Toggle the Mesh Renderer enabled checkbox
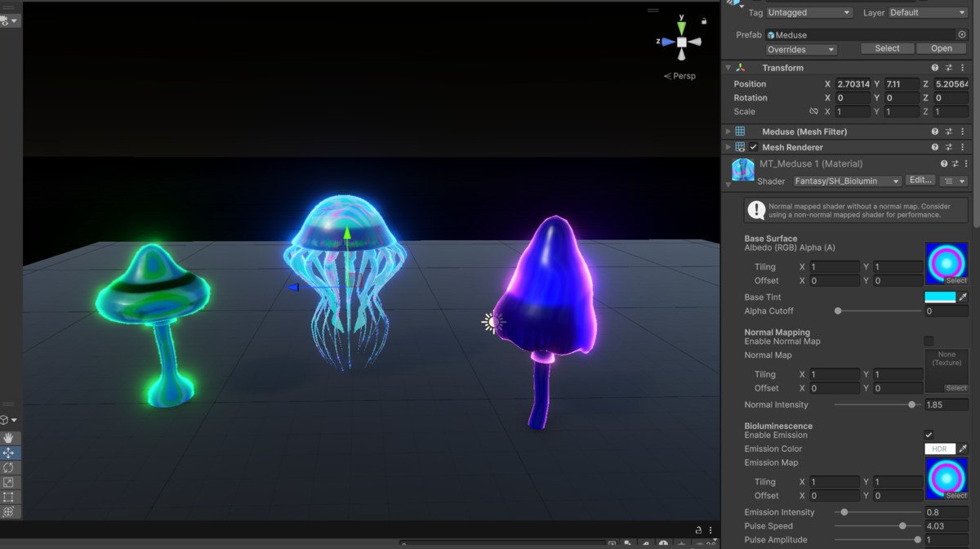The image size is (980, 549). [753, 147]
